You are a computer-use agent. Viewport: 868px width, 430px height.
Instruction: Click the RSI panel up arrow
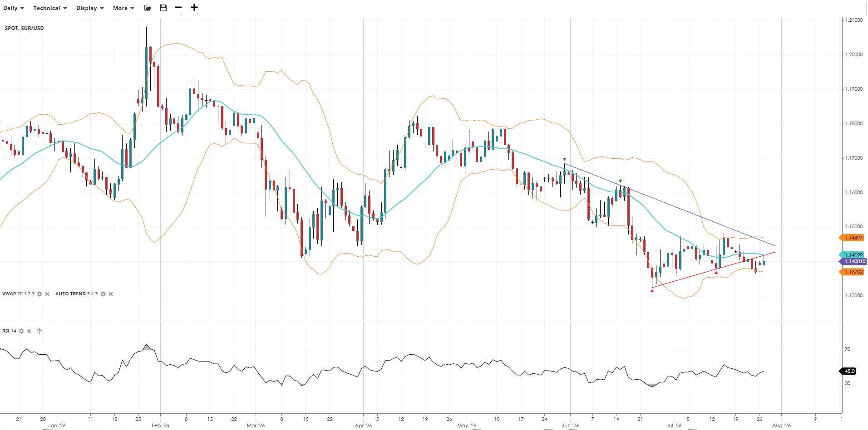[x=39, y=331]
